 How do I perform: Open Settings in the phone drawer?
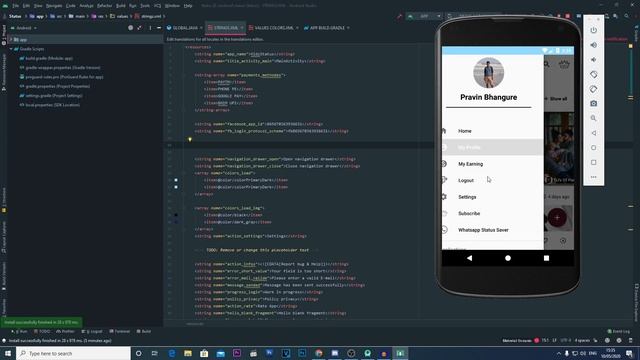tap(492, 197)
